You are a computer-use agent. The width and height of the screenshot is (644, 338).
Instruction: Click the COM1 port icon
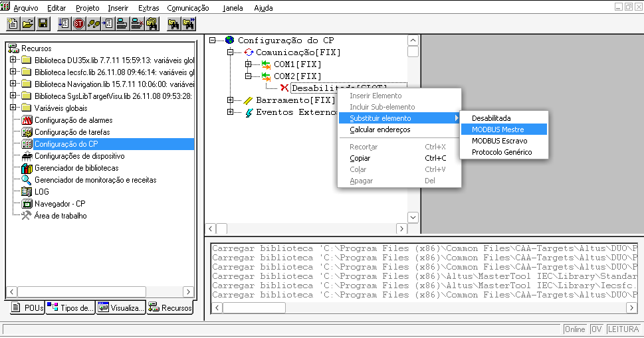(266, 64)
